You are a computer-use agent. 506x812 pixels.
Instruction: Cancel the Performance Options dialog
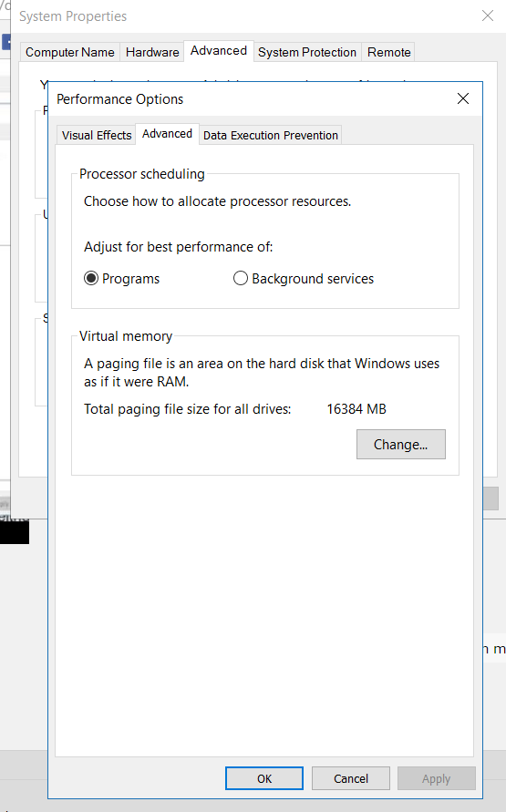tap(351, 778)
